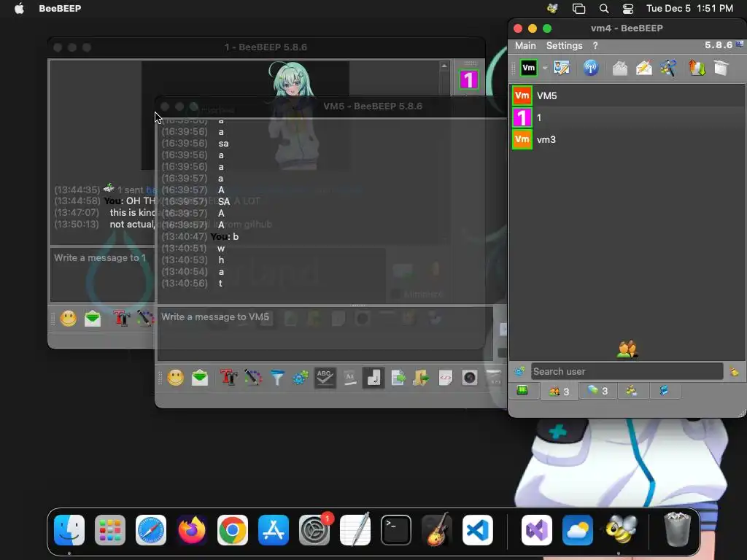
Task: Click the grey open envelope icon in vm4 toolbar
Action: click(620, 68)
